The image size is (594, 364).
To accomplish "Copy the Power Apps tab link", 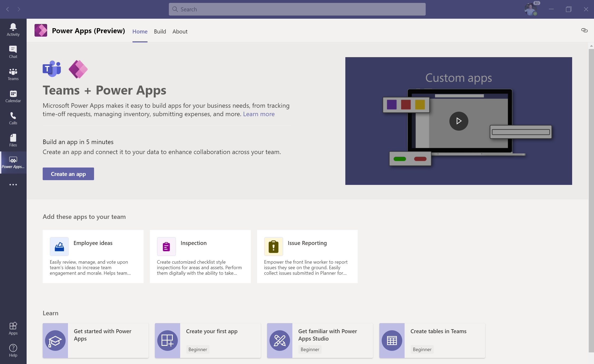I will [x=584, y=30].
